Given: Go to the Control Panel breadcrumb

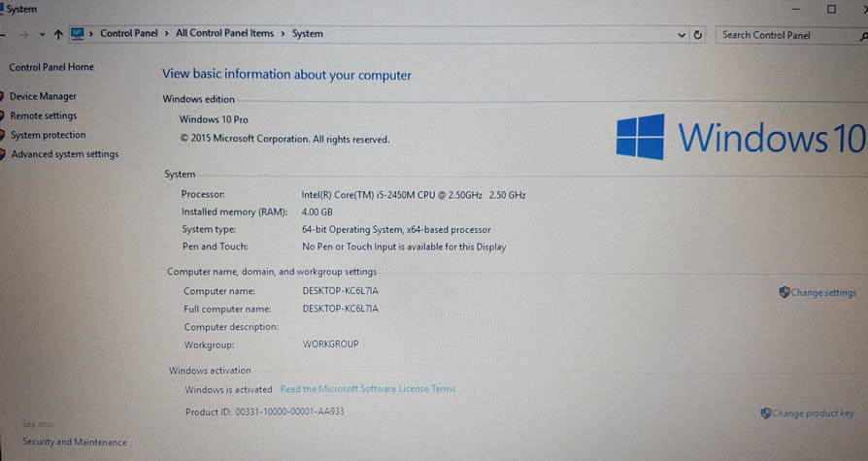Looking at the screenshot, I should (x=129, y=34).
